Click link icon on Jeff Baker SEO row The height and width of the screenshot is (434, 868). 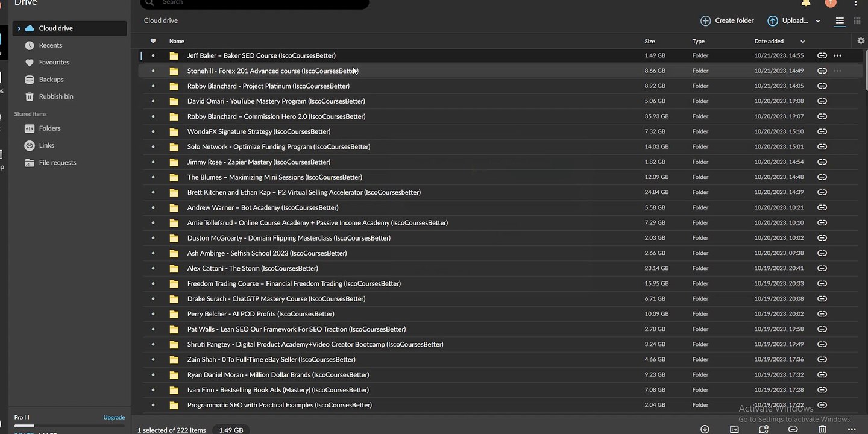[822, 55]
